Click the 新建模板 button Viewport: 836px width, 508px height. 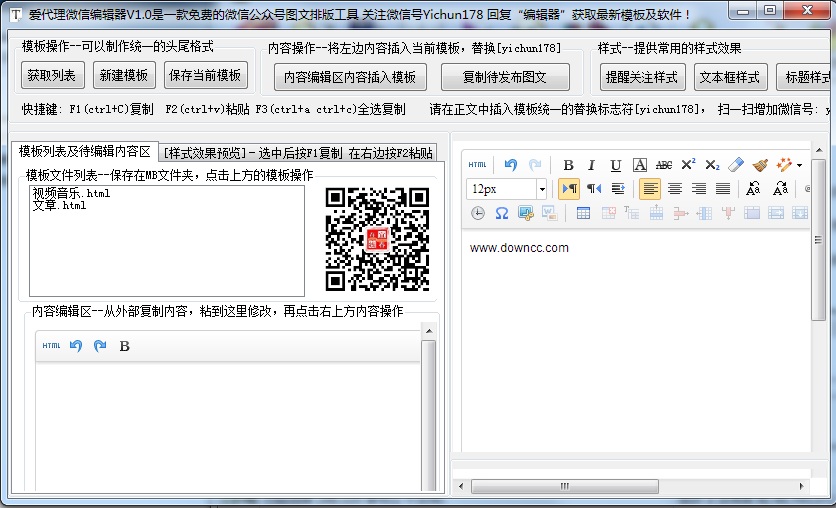pyautogui.click(x=124, y=75)
